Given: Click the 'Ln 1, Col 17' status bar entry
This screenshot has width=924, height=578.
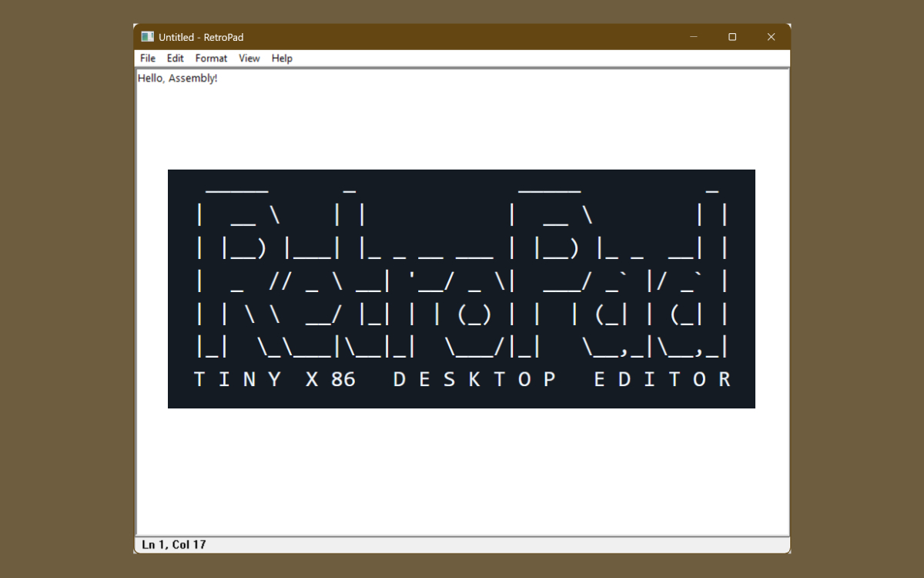Looking at the screenshot, I should tap(174, 545).
